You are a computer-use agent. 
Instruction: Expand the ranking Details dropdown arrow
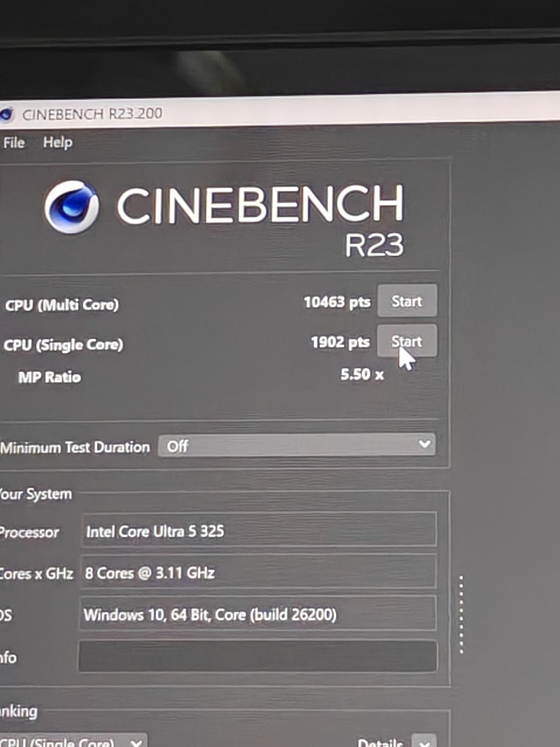pyautogui.click(x=424, y=741)
